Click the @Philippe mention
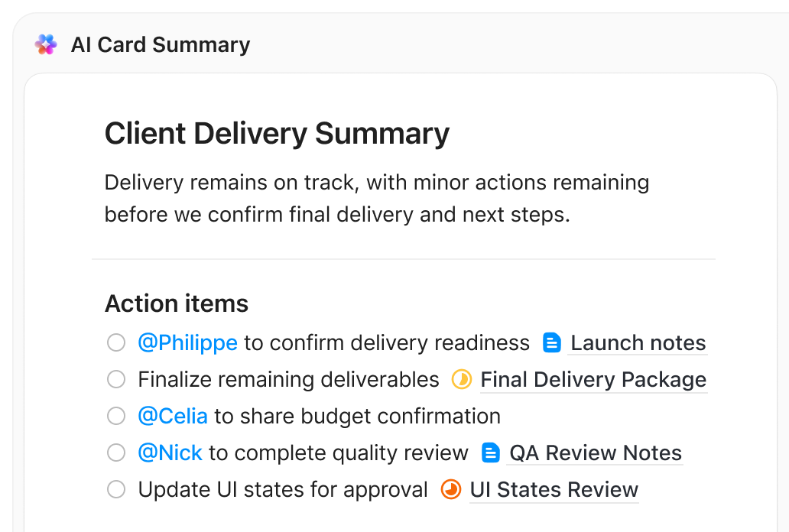 [x=188, y=342]
